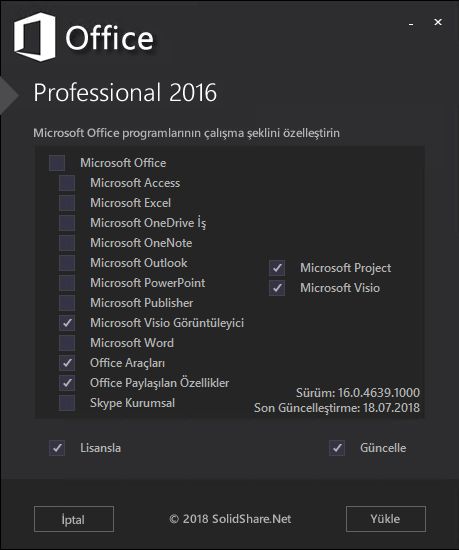This screenshot has width=459, height=550.
Task: Click the Son Güncelleştirme: 18.07.2018 text
Action: (337, 408)
